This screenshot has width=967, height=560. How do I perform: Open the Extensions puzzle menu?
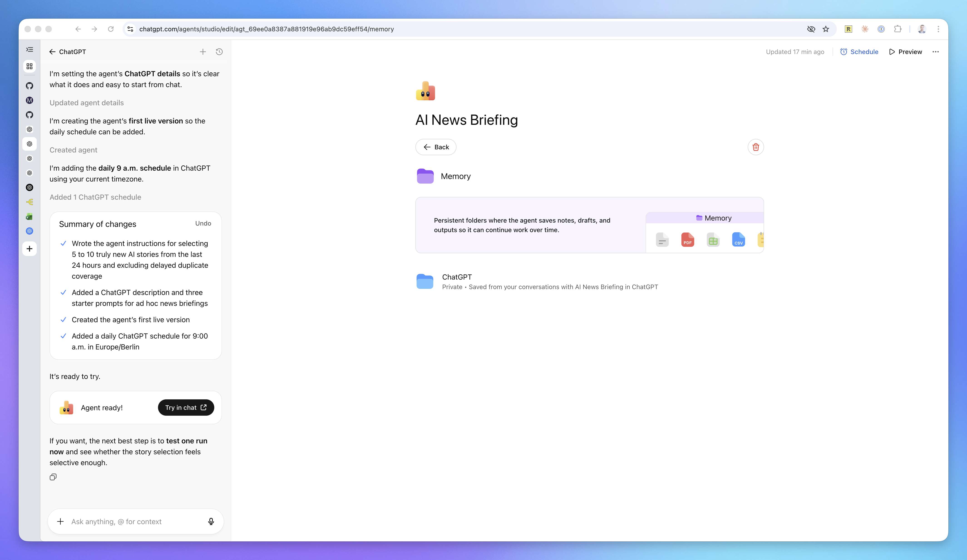point(898,29)
